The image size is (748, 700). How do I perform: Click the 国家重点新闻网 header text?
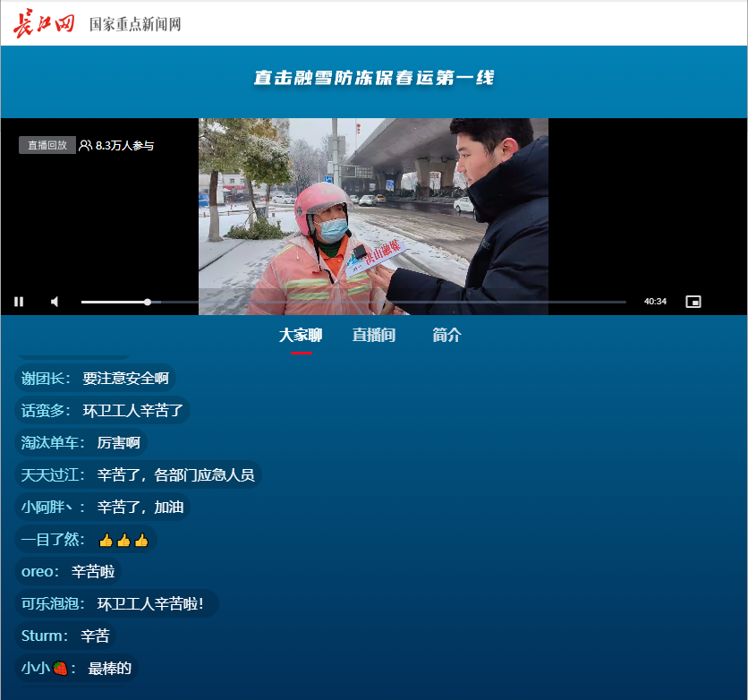(135, 24)
